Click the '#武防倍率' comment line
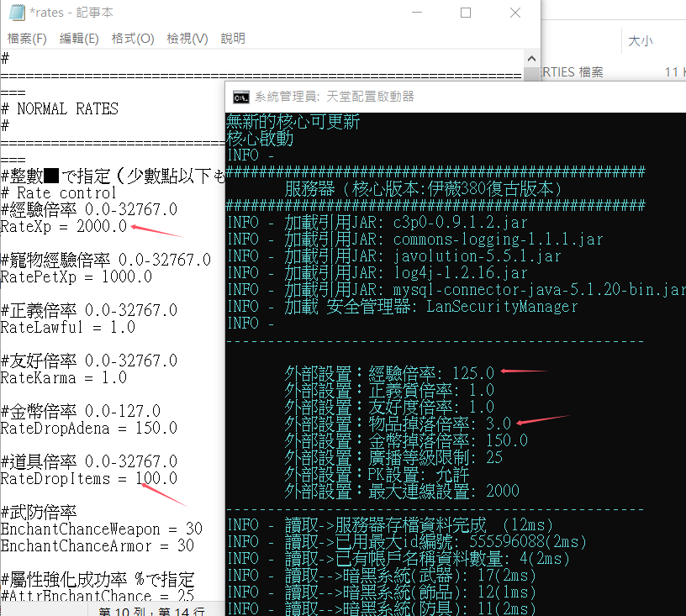 click(39, 512)
